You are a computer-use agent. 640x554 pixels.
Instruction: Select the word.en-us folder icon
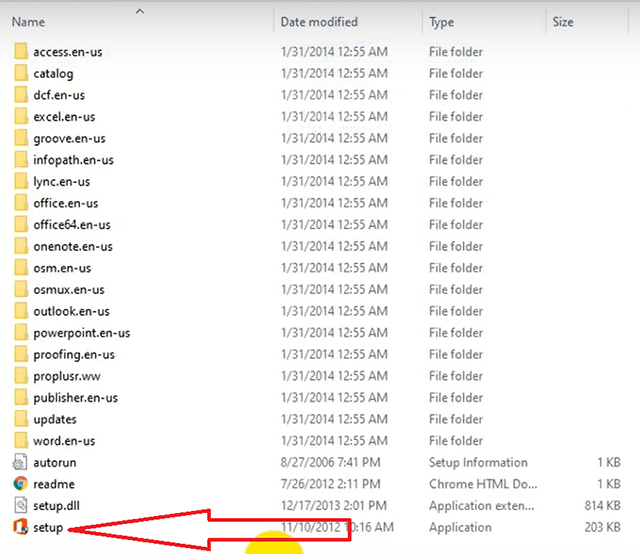pyautogui.click(x=21, y=441)
